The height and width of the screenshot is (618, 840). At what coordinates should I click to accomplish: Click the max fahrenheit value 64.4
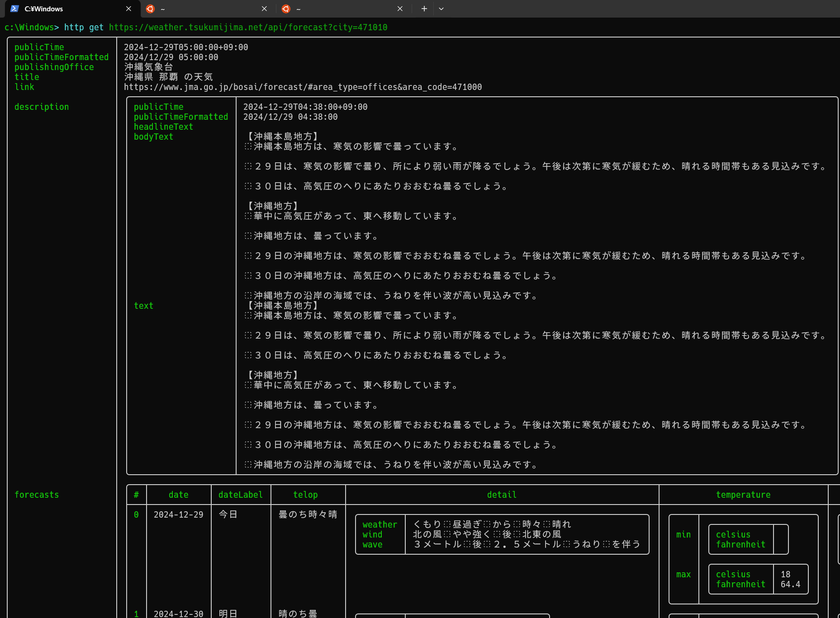pos(790,584)
